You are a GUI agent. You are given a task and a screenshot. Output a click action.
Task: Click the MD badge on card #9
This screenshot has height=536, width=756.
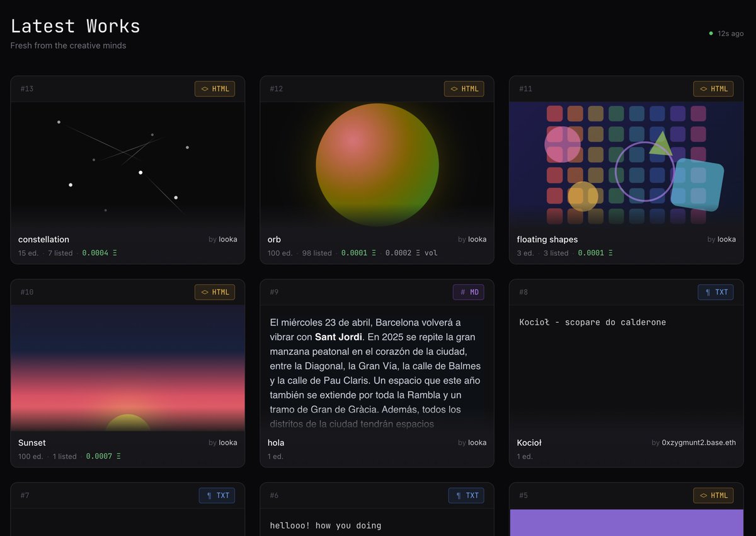point(468,292)
